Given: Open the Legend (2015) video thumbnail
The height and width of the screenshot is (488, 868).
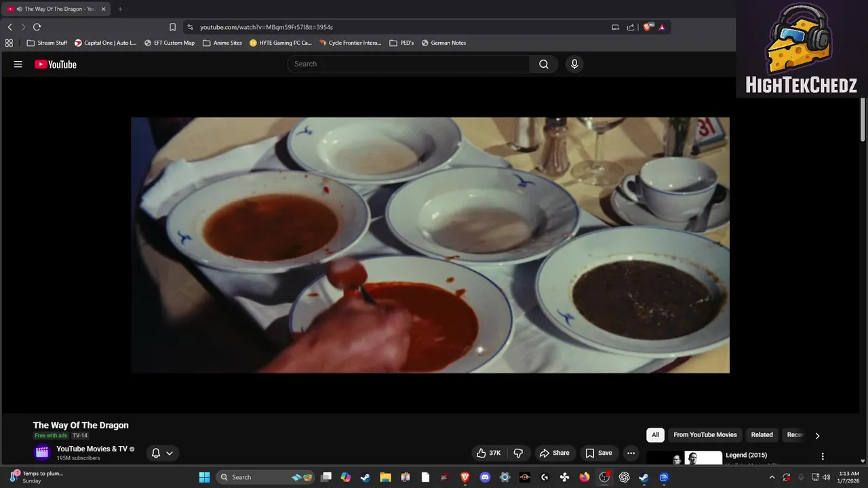Looking at the screenshot, I should [684, 458].
